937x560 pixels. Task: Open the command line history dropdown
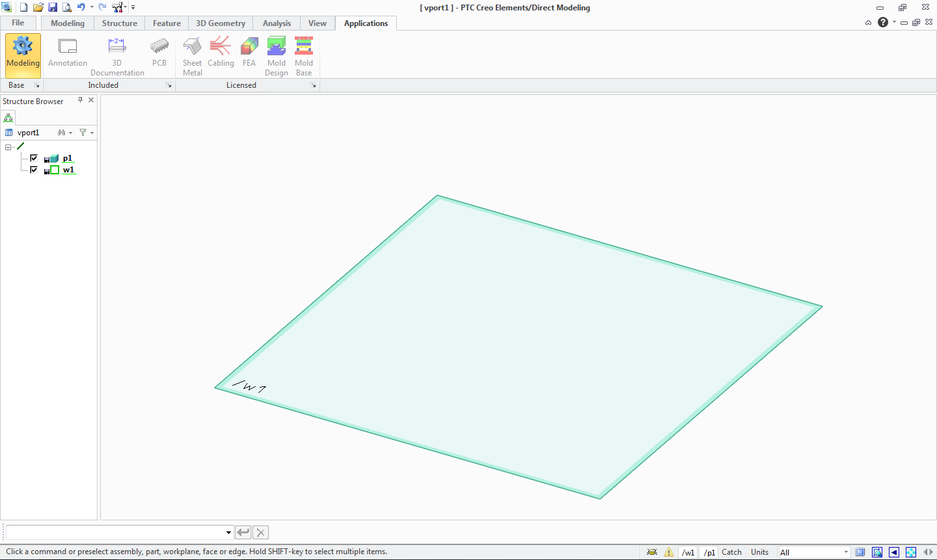tap(228, 533)
